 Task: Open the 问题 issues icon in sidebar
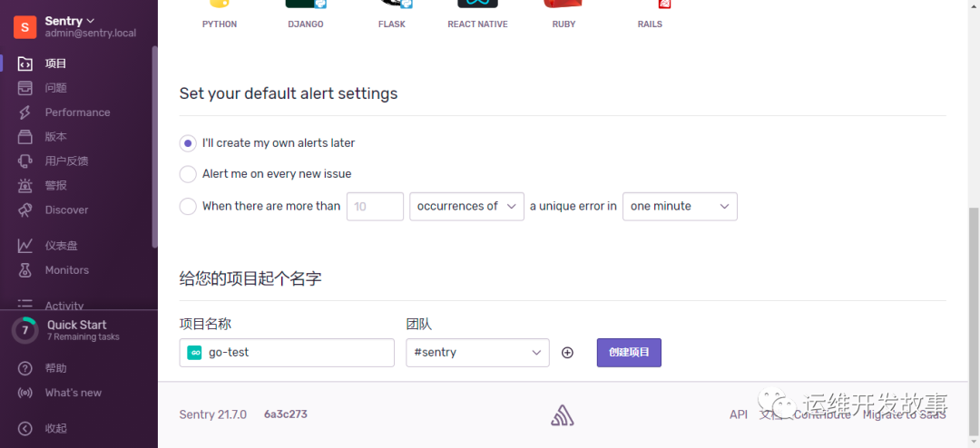tap(25, 87)
